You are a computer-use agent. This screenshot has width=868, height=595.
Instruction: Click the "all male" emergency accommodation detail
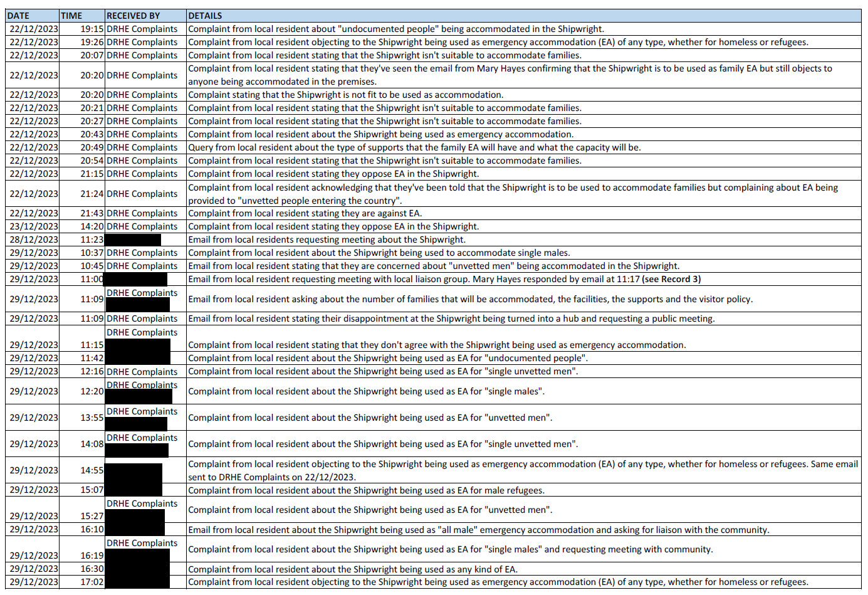click(x=524, y=529)
